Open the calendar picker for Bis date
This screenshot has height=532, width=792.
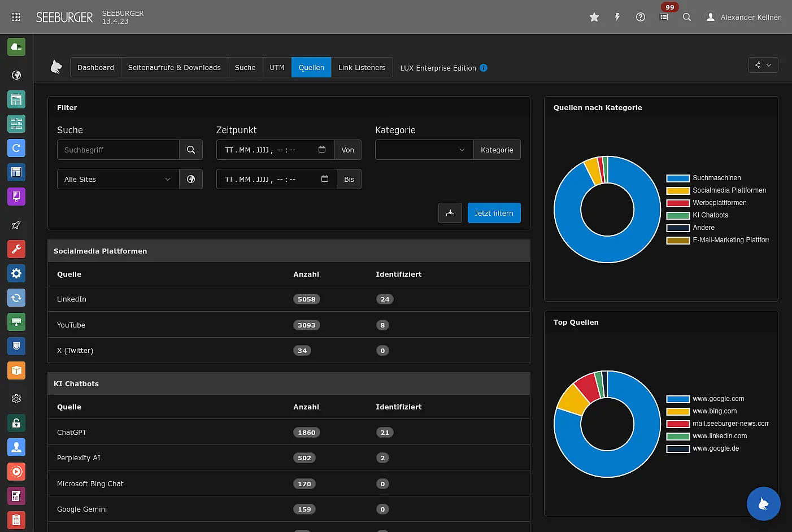[x=325, y=179]
